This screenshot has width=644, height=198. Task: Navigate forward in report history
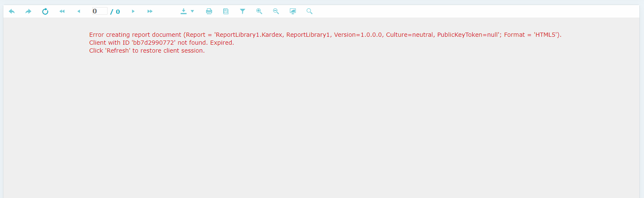tap(28, 11)
